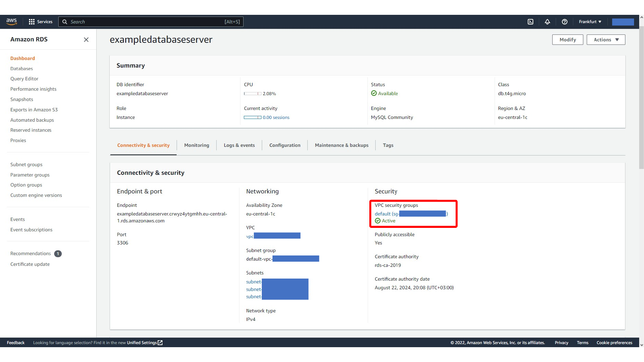Select the rds-ca-2019 certificate text

pyautogui.click(x=388, y=265)
